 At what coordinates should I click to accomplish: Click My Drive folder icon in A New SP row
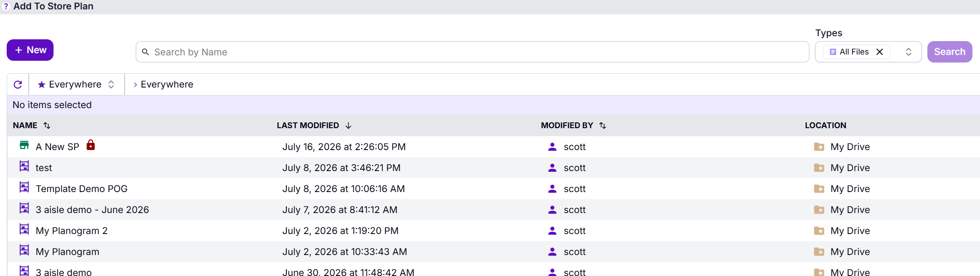[x=819, y=147]
